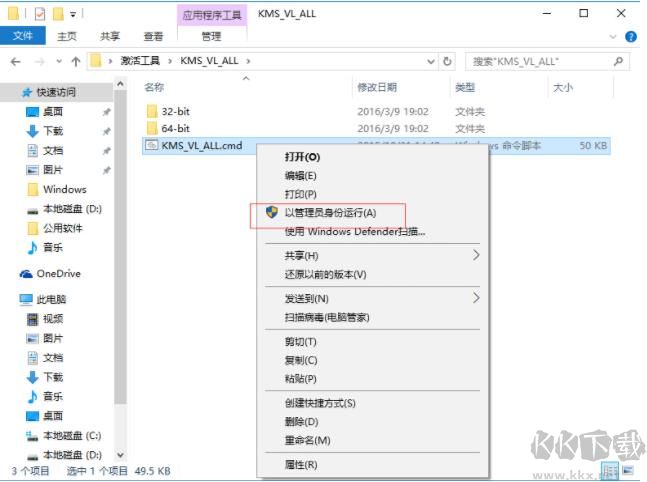Viewport: 647px width, 482px height.
Task: Click the back navigation arrow
Action: point(16,62)
